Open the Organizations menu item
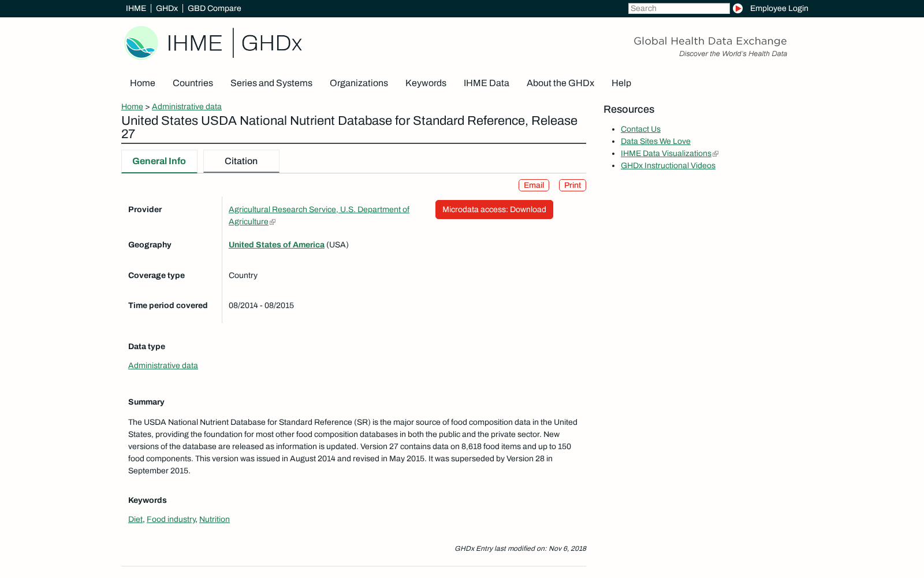 [359, 83]
